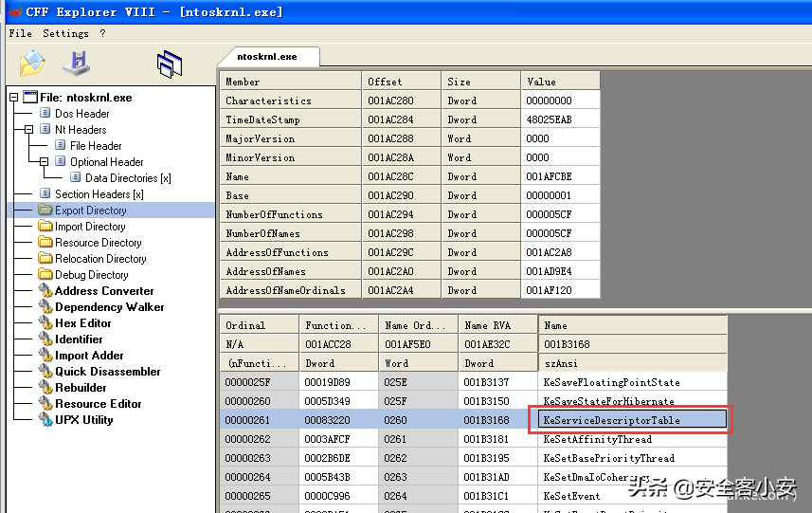Select the Quick Disassembler tree label

tap(108, 372)
